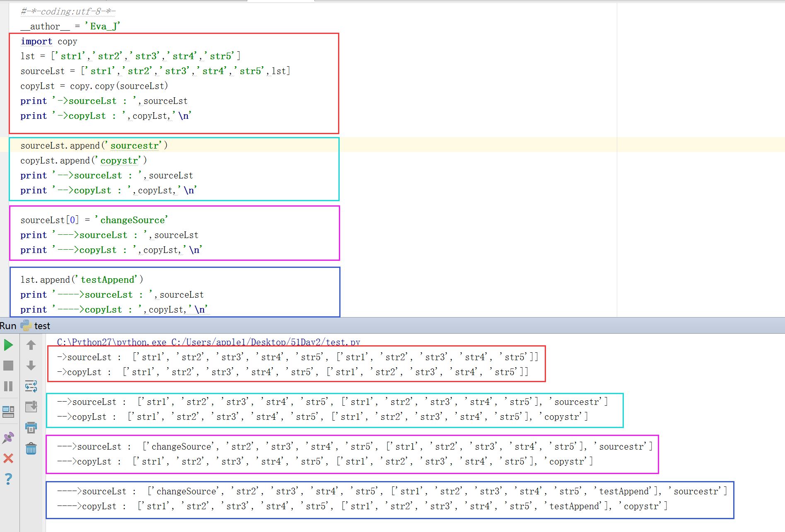Viewport: 785px width, 532px height.
Task: Click the '--->copyLst :' console output line
Action: click(x=325, y=461)
